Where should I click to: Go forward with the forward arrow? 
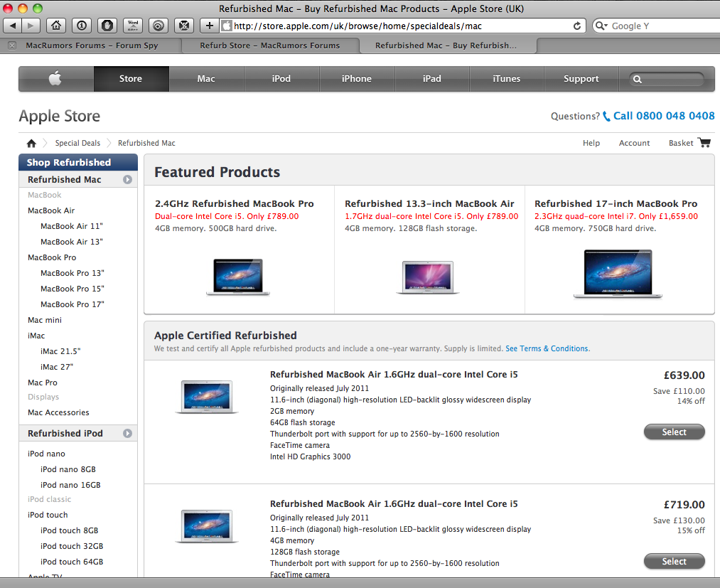pos(31,26)
